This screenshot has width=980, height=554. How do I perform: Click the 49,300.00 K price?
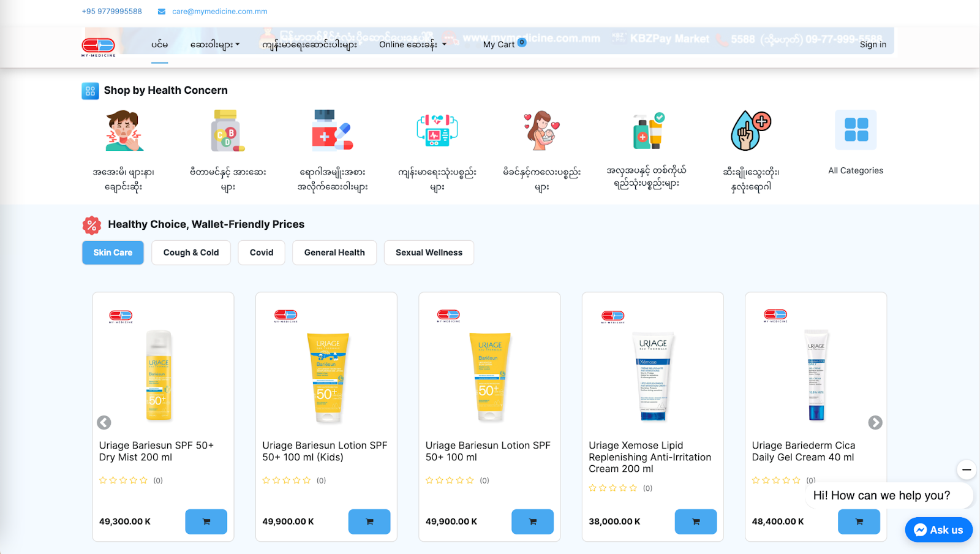pyautogui.click(x=125, y=522)
